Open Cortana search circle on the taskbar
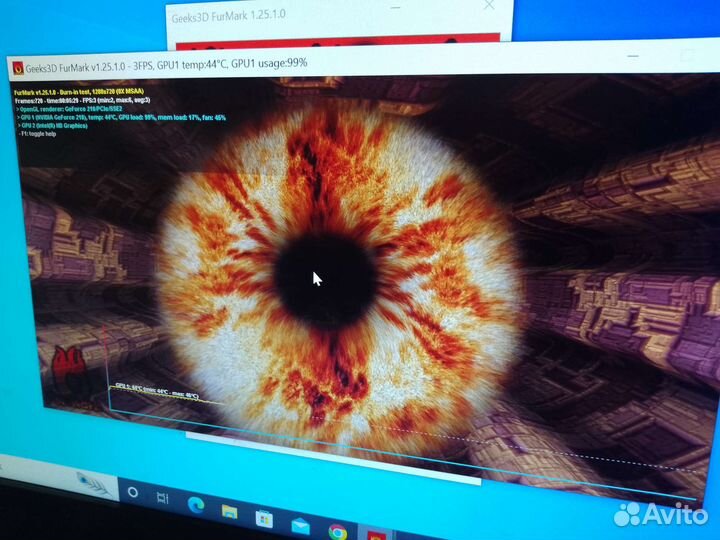 (x=133, y=492)
